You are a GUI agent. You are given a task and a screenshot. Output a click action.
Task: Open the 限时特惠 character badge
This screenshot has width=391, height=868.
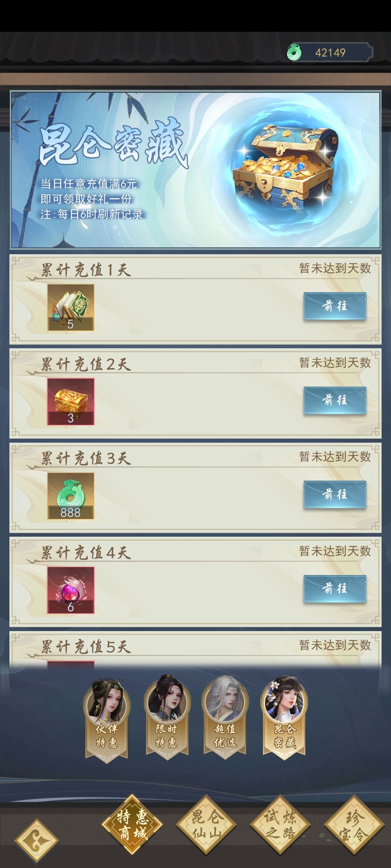click(167, 718)
